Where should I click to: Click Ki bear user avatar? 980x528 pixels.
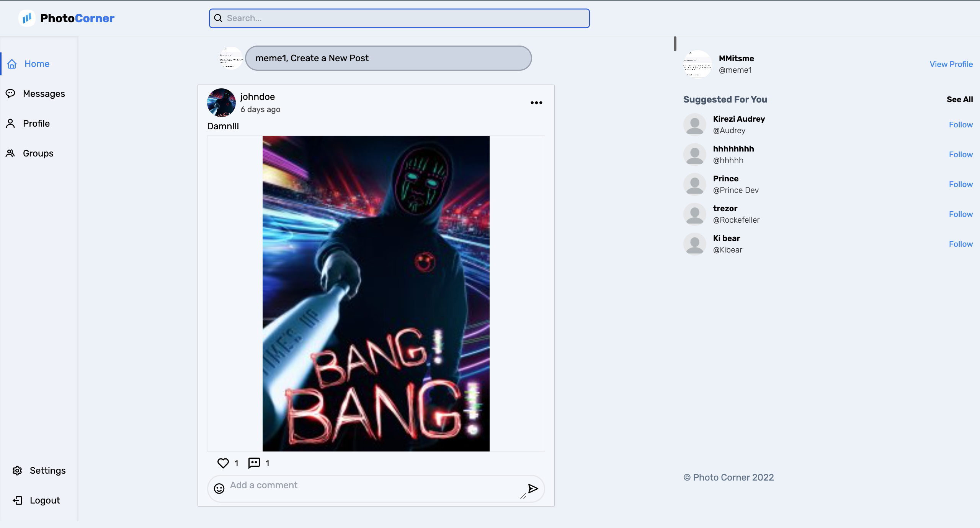click(695, 244)
